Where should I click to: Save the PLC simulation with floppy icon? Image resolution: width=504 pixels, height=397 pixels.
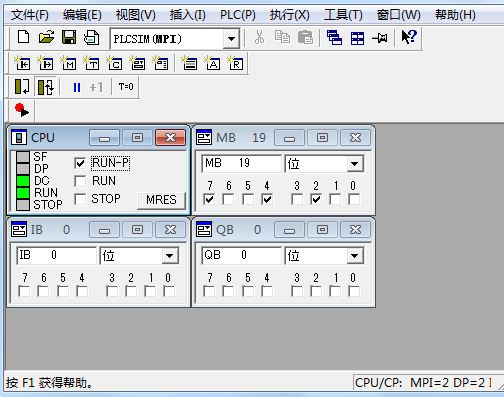(69, 37)
